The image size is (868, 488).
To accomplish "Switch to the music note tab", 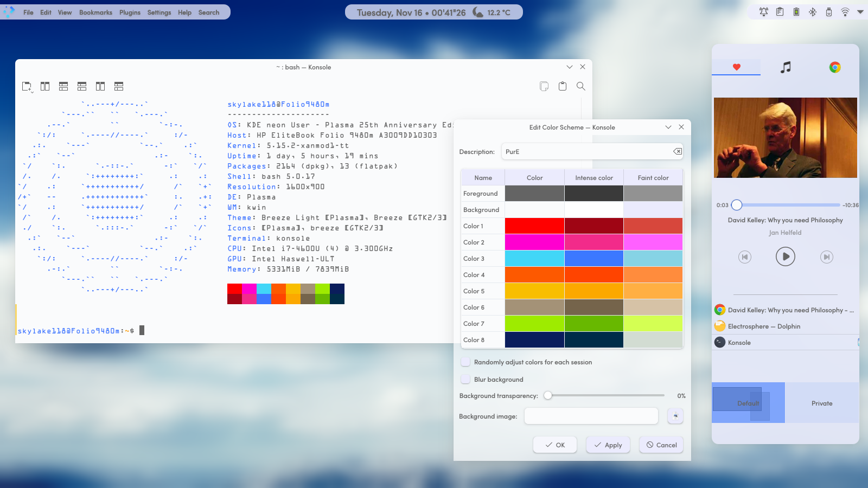I will 786,67.
